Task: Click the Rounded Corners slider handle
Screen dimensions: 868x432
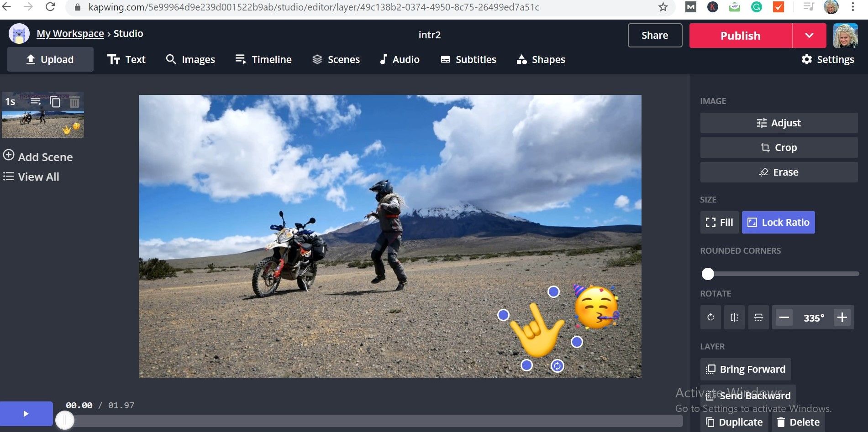Action: click(708, 274)
